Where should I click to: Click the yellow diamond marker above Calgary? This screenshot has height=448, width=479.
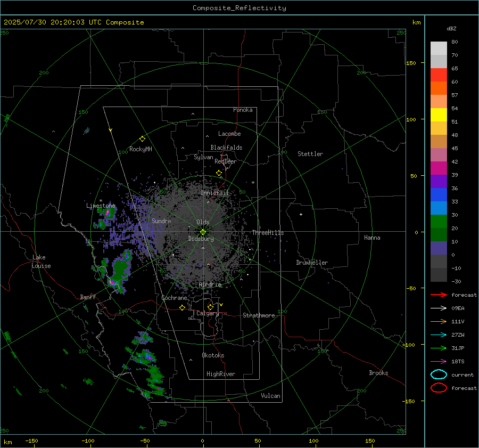210,307
